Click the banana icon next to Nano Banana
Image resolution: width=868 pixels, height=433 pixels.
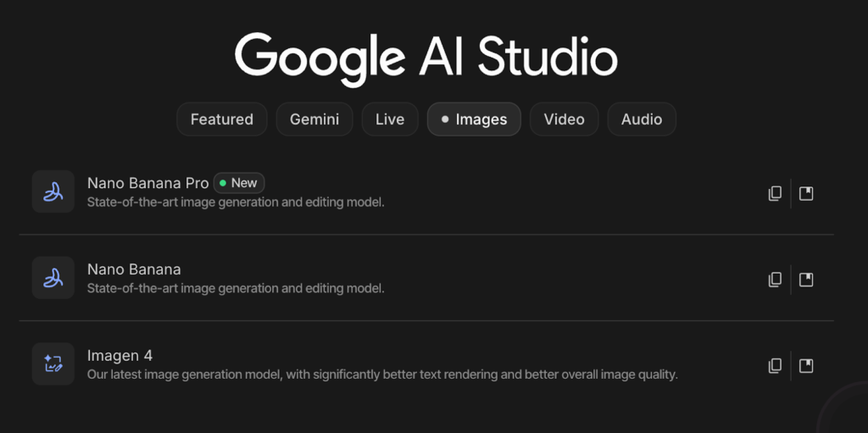click(53, 278)
